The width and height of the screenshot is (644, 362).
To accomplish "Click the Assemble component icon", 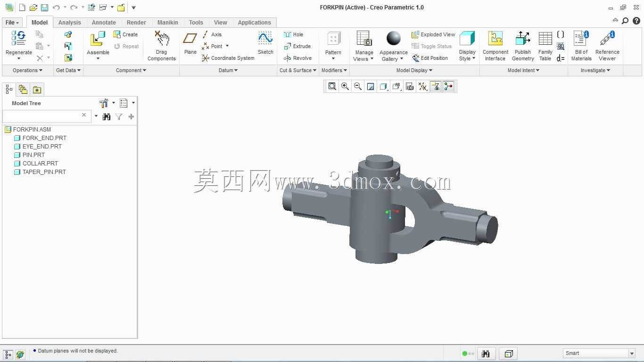I will point(98,39).
